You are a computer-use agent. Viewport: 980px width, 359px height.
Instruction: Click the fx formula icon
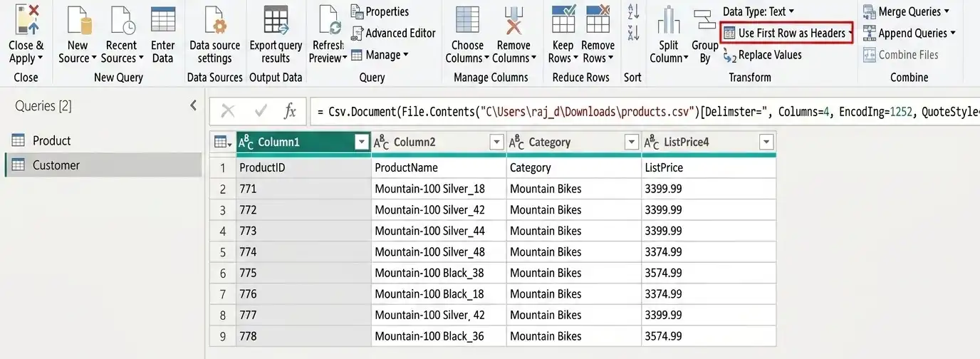[290, 110]
